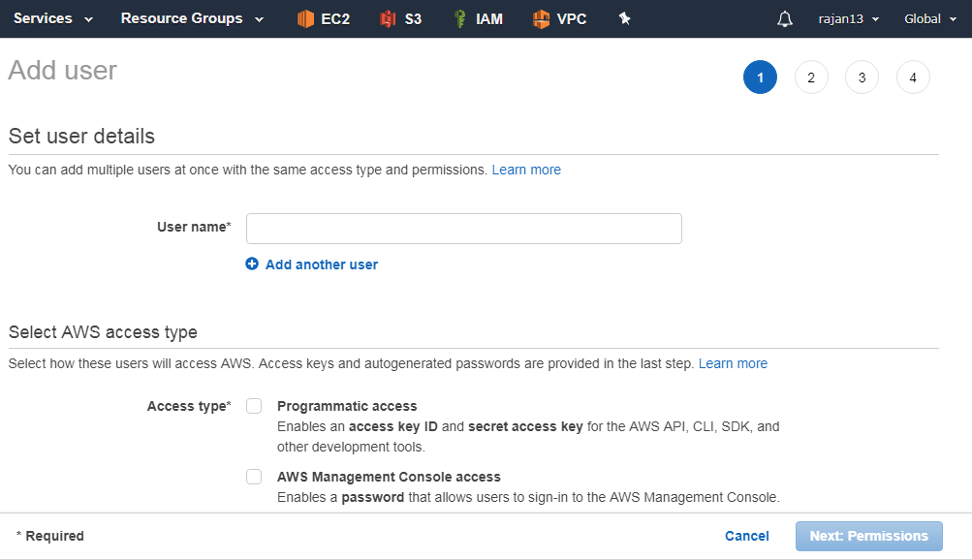Screen dimensions: 972x560
Task: Jump to step 3 in wizard
Action: [x=862, y=78]
